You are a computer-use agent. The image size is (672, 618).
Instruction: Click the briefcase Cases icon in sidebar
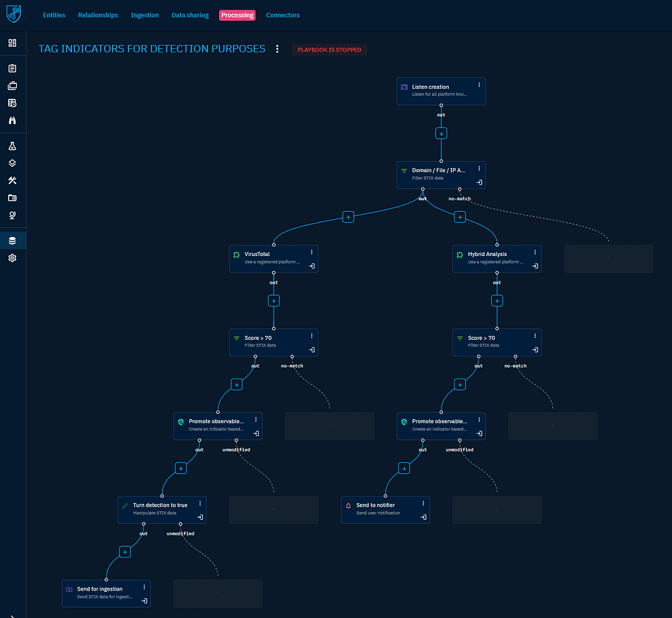(x=12, y=86)
